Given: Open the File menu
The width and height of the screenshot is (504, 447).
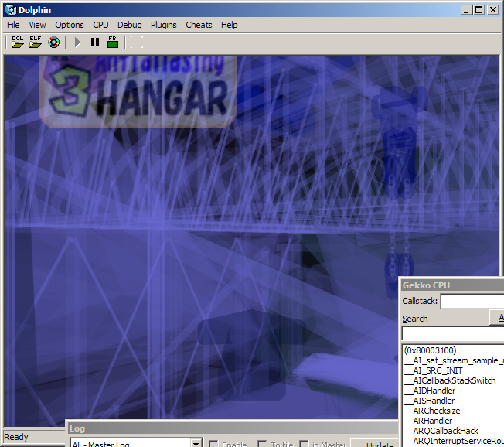Looking at the screenshot, I should click(13, 25).
